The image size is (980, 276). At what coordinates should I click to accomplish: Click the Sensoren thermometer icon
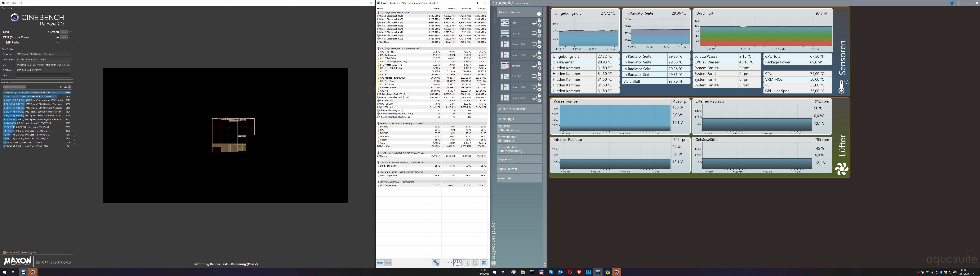pos(842,87)
